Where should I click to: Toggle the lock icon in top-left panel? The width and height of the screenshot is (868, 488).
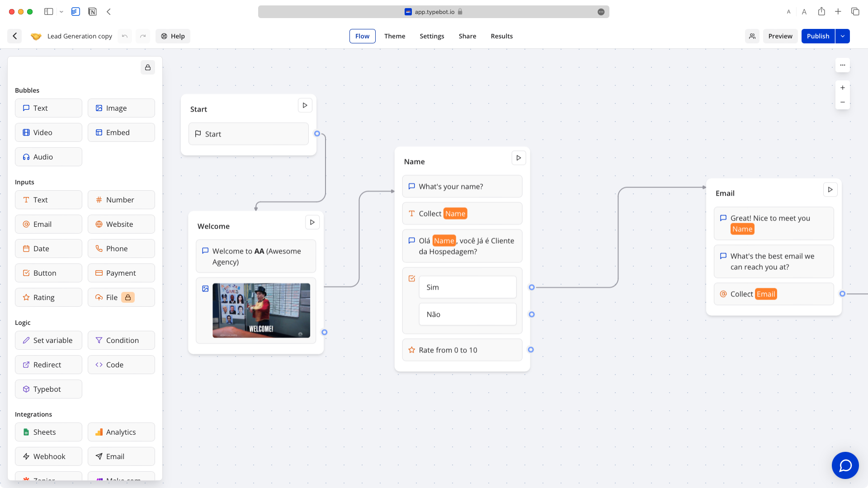(x=148, y=67)
